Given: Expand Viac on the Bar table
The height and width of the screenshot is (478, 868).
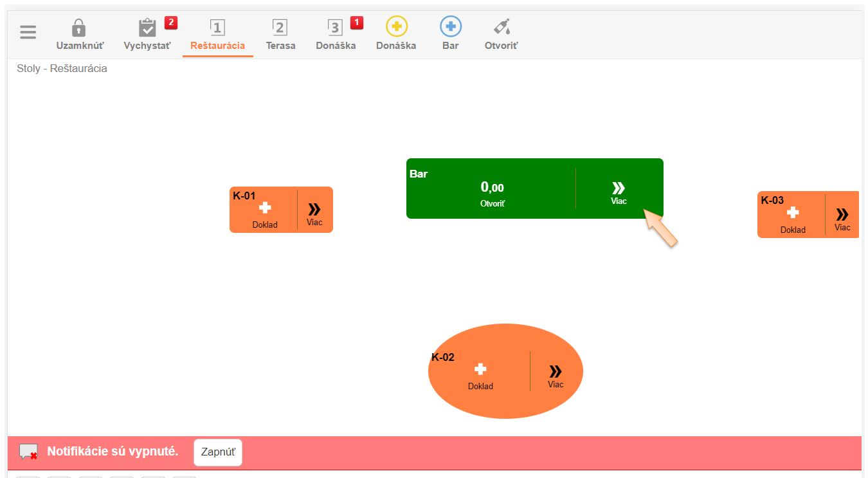Looking at the screenshot, I should coord(619,190).
